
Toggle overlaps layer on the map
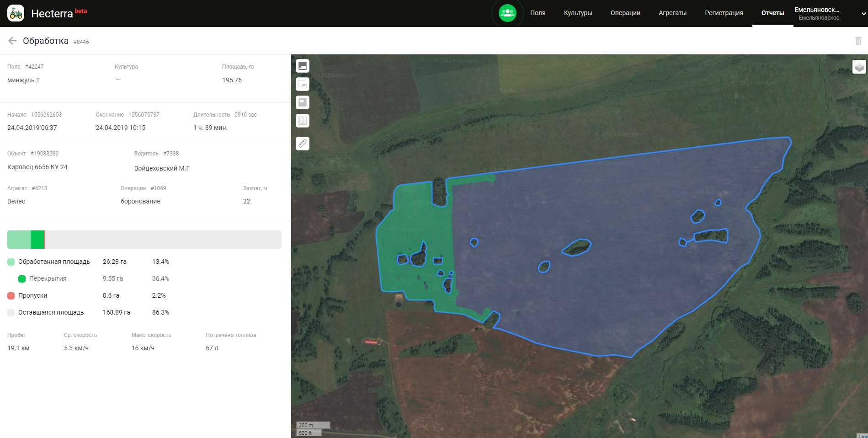pyautogui.click(x=303, y=84)
